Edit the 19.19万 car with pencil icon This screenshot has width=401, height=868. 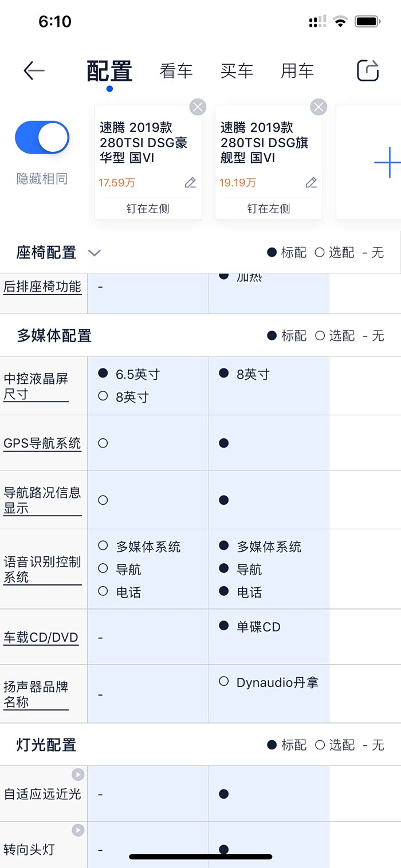click(311, 183)
